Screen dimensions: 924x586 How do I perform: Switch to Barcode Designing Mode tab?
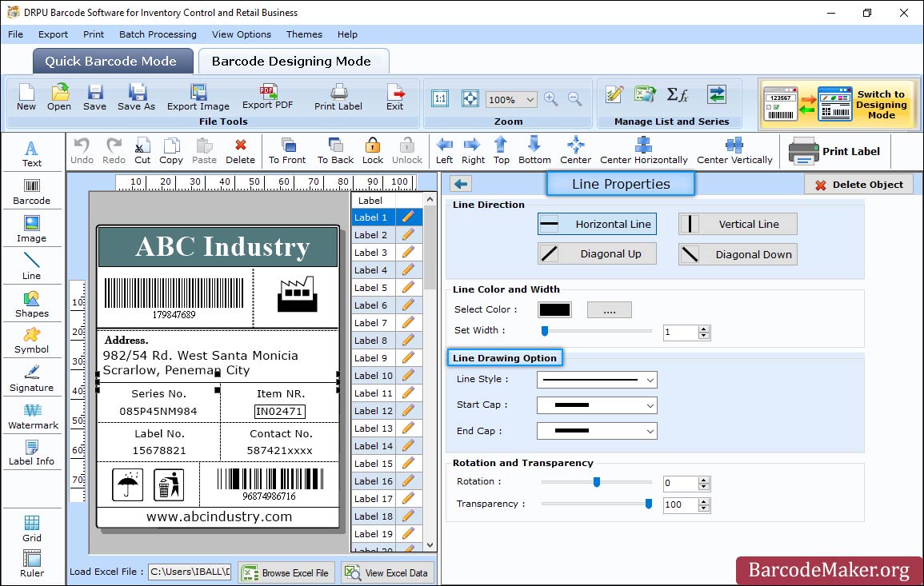pyautogui.click(x=293, y=62)
